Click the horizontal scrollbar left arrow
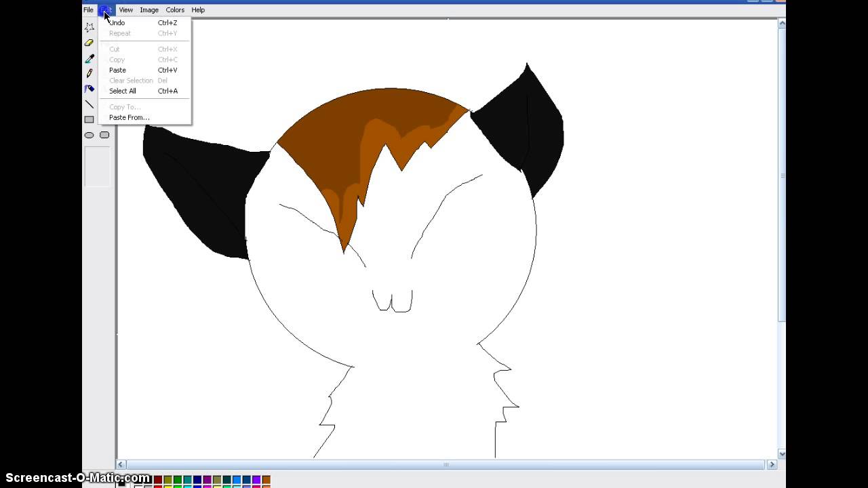This screenshot has width=868, height=488. (x=121, y=464)
